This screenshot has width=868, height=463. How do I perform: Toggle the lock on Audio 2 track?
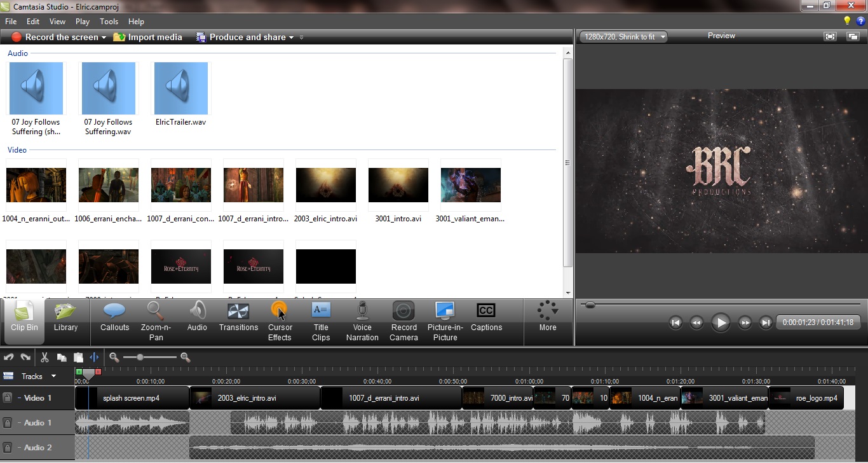[8, 447]
